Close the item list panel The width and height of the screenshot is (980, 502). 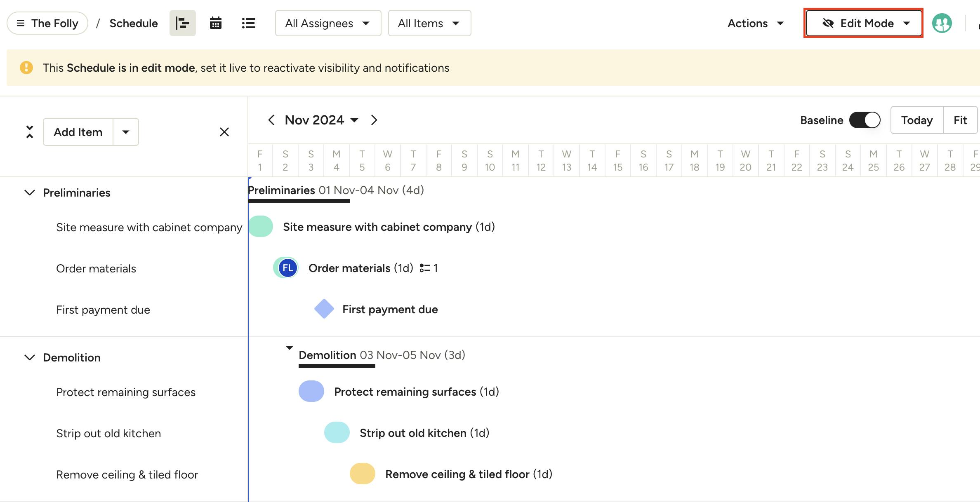coord(224,132)
